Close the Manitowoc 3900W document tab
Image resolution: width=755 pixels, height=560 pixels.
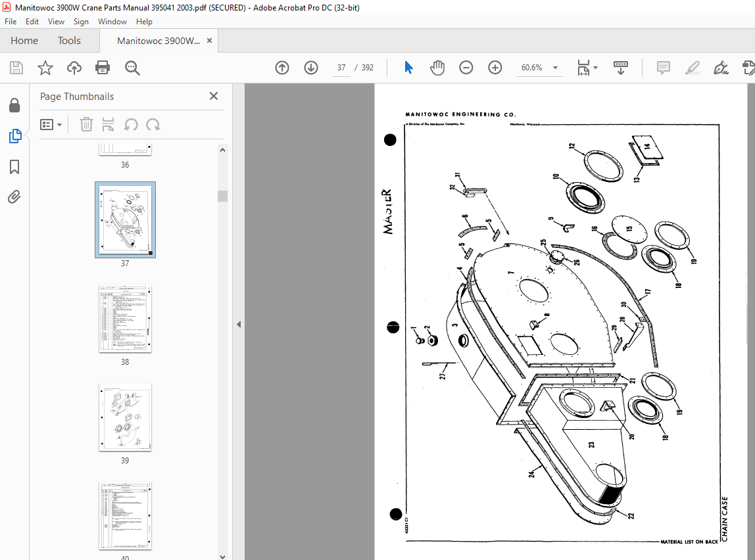209,40
